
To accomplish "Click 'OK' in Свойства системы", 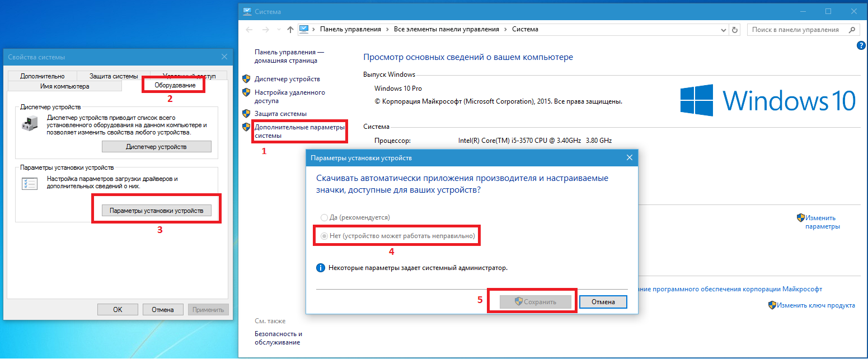I will (x=118, y=309).
